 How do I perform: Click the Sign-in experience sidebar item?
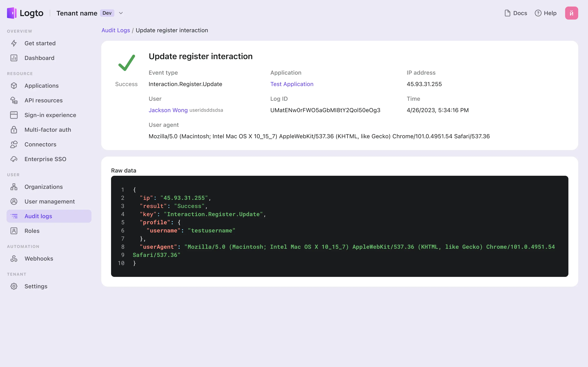tap(50, 115)
